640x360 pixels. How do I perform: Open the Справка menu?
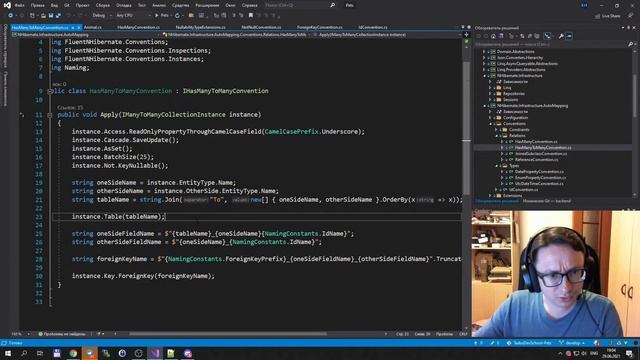tap(249, 5)
